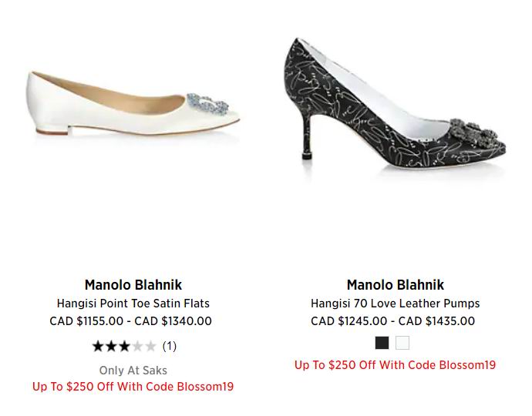This screenshot has height=416, width=532.
Task: Click the heel of the black pump
Action: [x=306, y=137]
